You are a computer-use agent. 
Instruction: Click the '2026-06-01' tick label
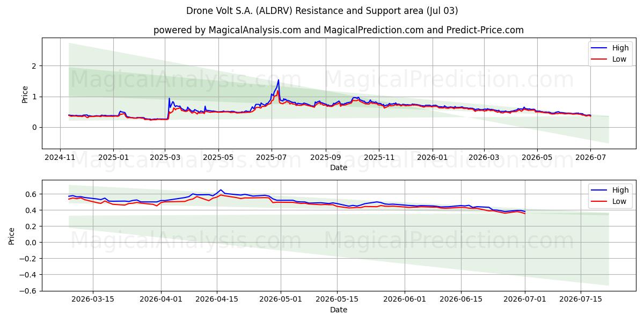(x=405, y=299)
